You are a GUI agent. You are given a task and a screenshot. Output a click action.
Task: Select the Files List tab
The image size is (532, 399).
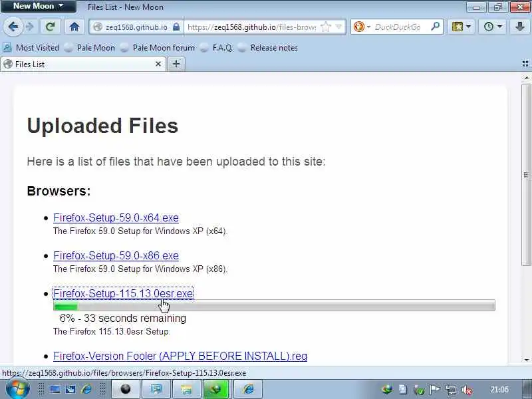(x=83, y=64)
